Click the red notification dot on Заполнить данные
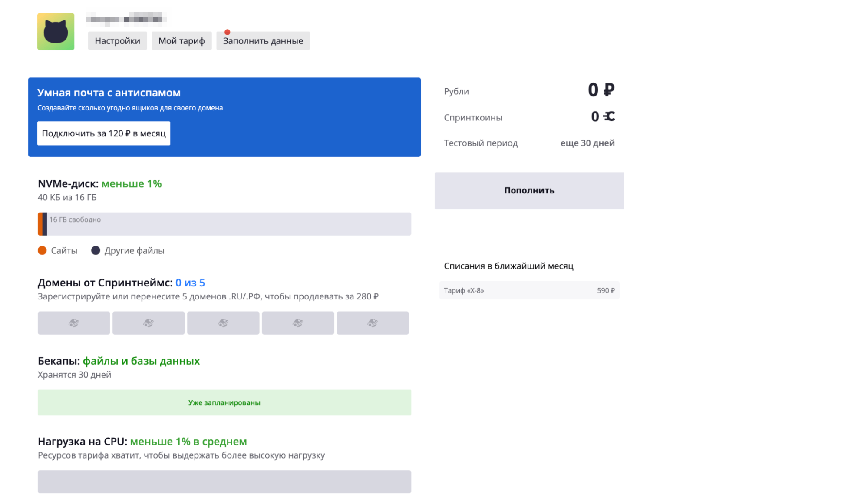868x502 pixels. (227, 32)
